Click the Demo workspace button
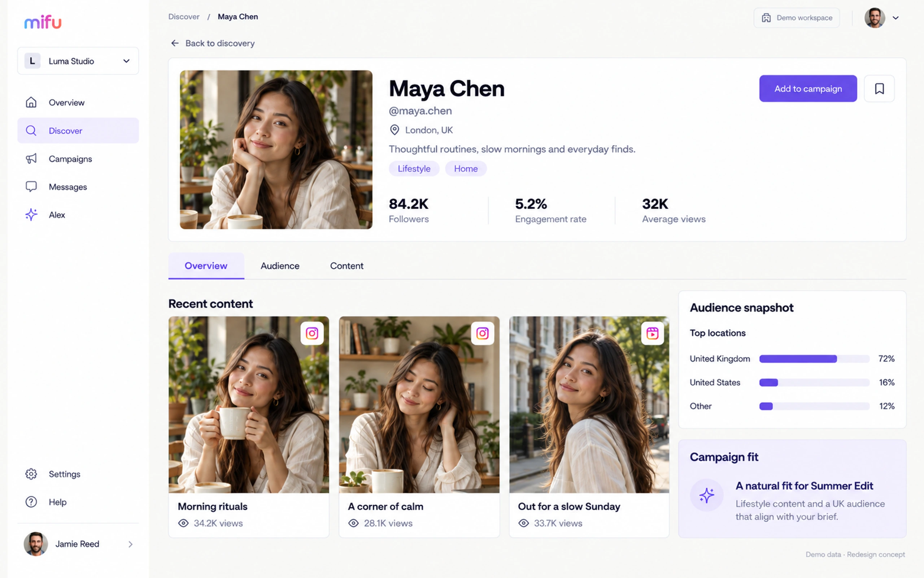This screenshot has height=578, width=924. (797, 18)
